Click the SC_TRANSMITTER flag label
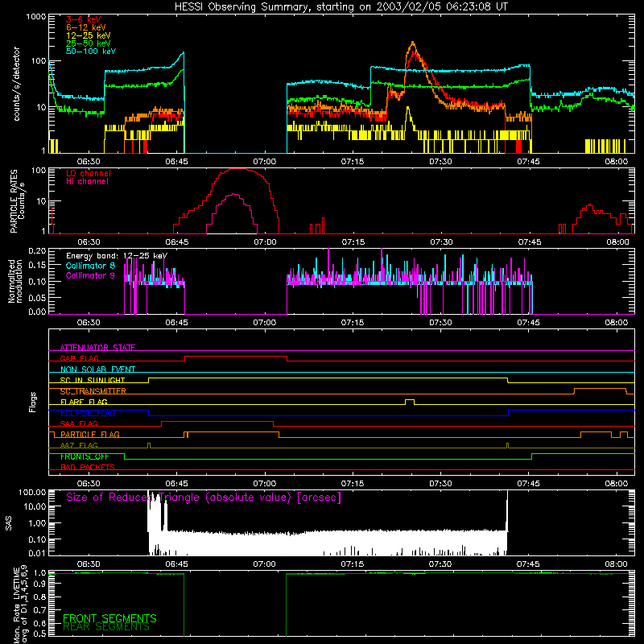644x644 pixels. point(93,391)
